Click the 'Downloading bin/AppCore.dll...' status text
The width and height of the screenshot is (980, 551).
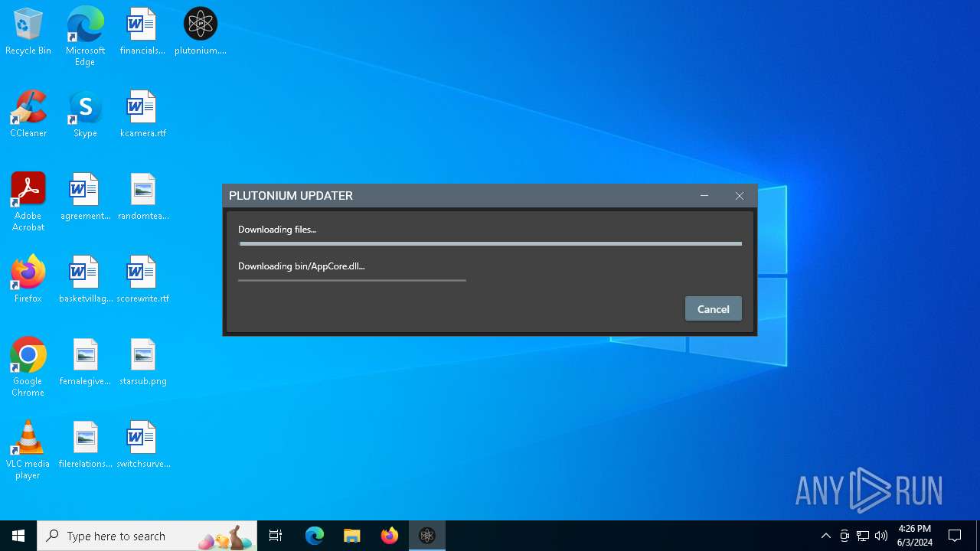(302, 266)
